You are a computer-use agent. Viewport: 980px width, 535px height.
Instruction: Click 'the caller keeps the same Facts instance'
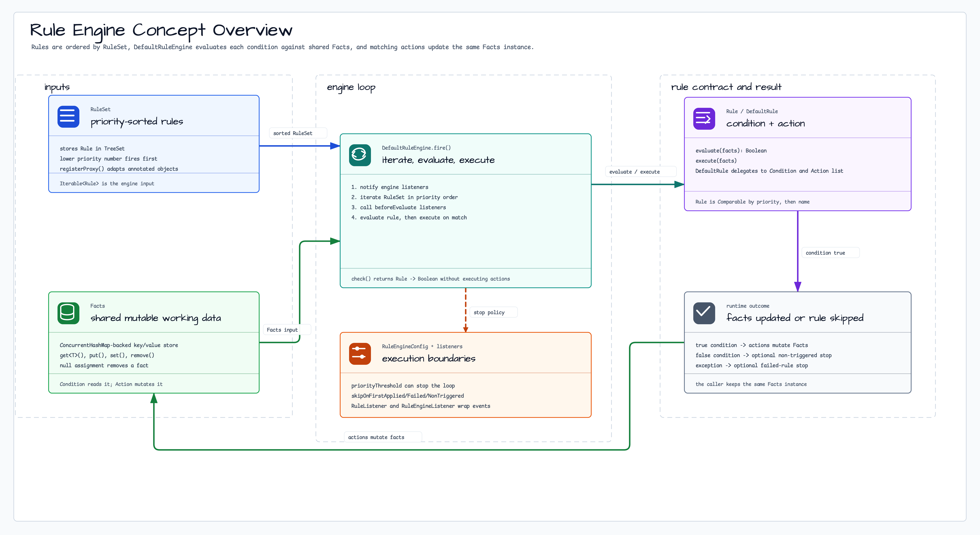tap(751, 384)
